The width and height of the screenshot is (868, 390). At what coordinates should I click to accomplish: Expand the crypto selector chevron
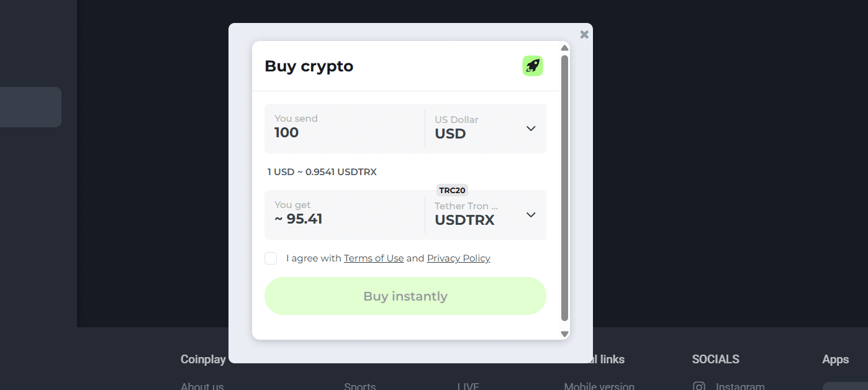click(x=531, y=214)
